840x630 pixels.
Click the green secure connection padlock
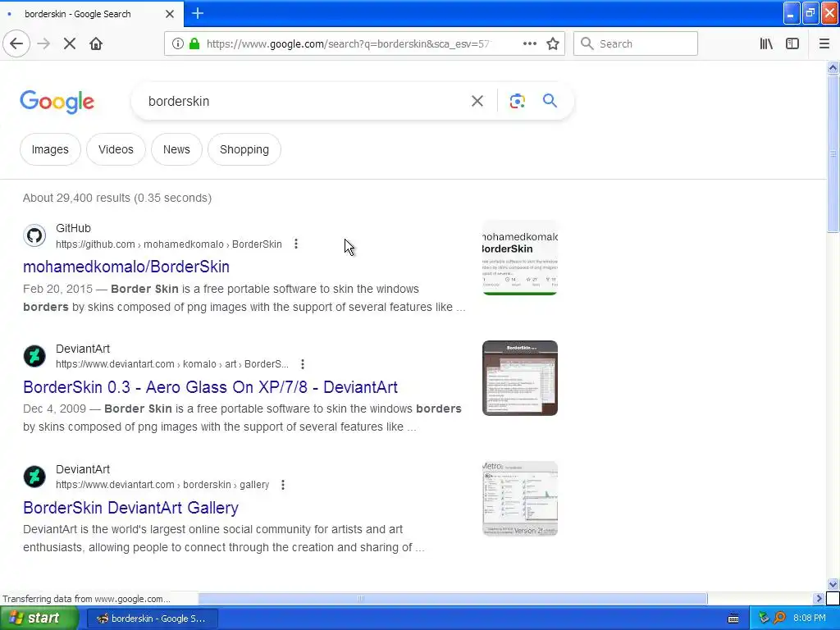coord(194,44)
